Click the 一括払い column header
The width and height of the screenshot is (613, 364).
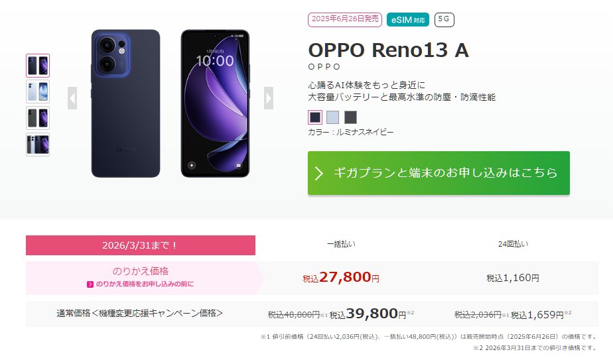tap(341, 244)
